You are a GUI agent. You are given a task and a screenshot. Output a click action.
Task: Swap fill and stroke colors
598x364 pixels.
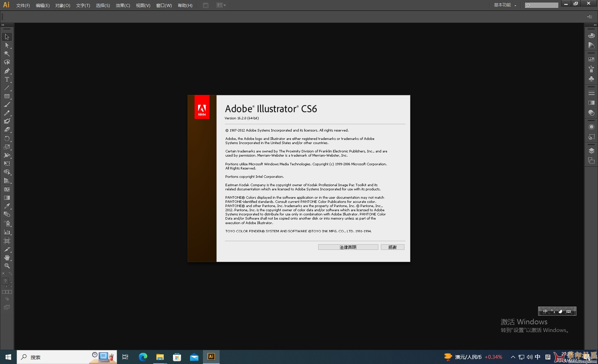tap(10, 274)
